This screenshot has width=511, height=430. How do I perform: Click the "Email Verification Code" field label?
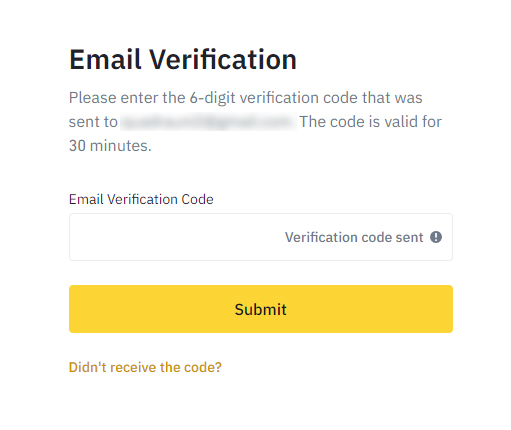click(x=141, y=199)
